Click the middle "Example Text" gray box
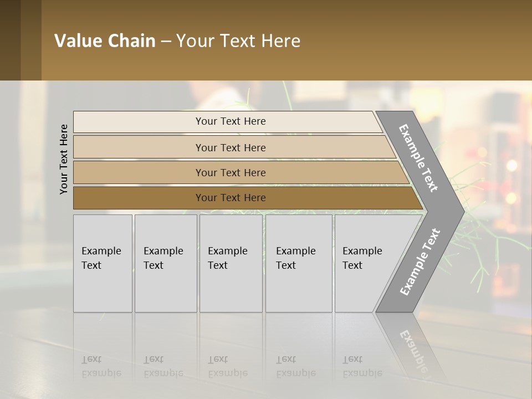The height and width of the screenshot is (399, 532). click(x=231, y=263)
